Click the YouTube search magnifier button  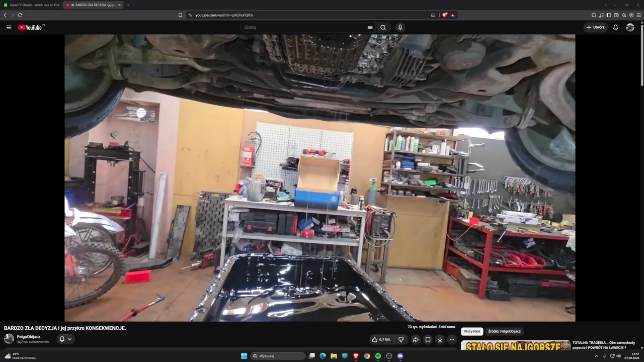coord(383,28)
